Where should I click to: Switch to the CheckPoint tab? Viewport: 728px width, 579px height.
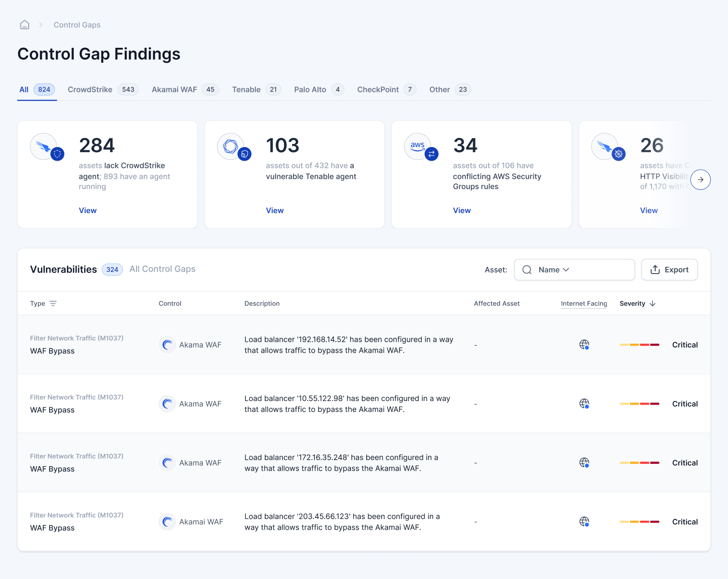pos(387,90)
